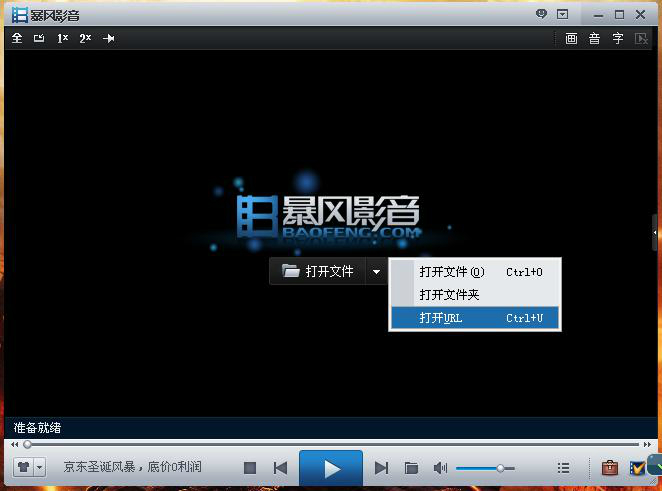Open the 画 picture settings

tap(571, 38)
